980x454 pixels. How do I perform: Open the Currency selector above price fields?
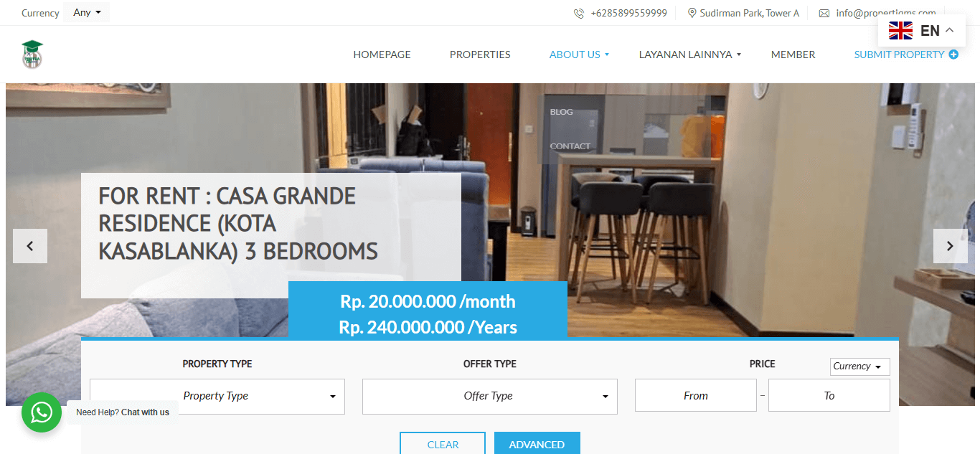(x=860, y=366)
